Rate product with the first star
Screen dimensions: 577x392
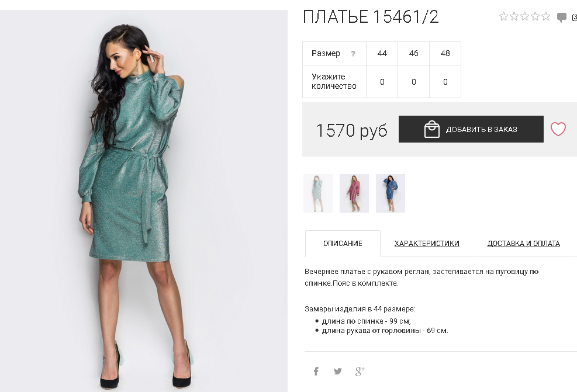pos(503,16)
